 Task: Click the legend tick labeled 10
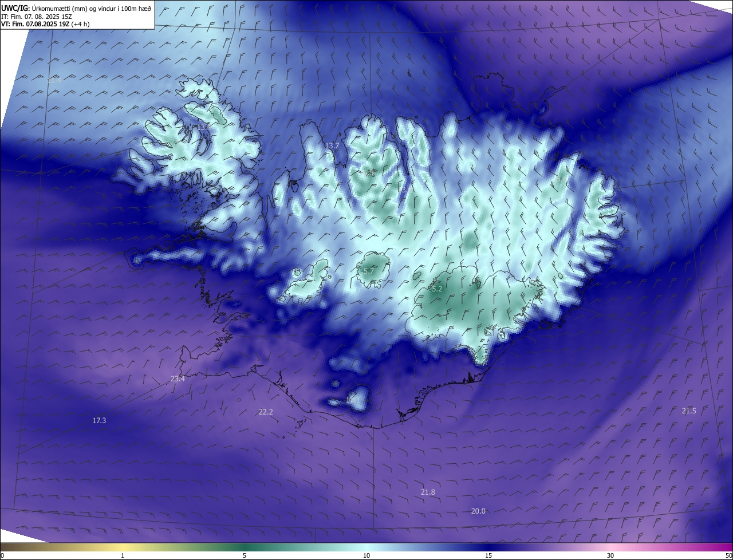click(366, 555)
